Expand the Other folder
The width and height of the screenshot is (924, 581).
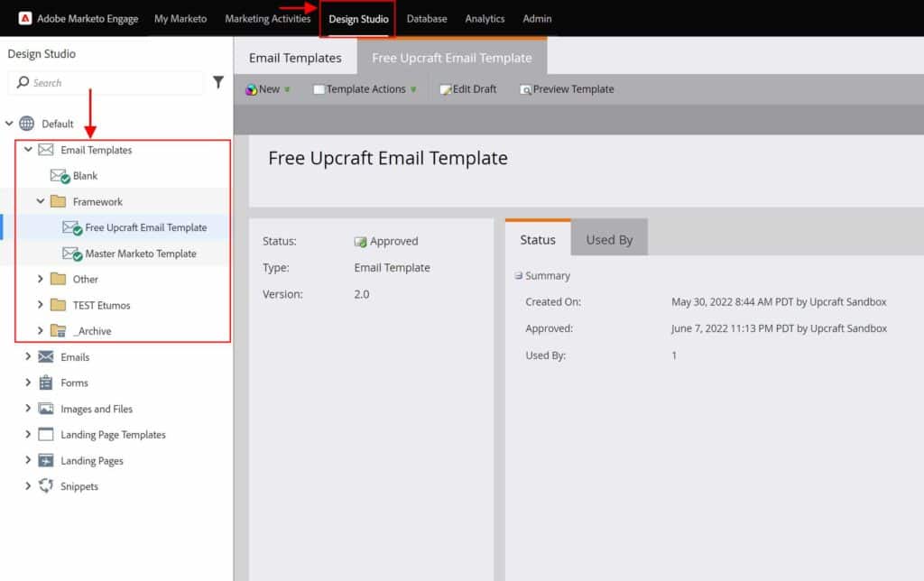[40, 279]
